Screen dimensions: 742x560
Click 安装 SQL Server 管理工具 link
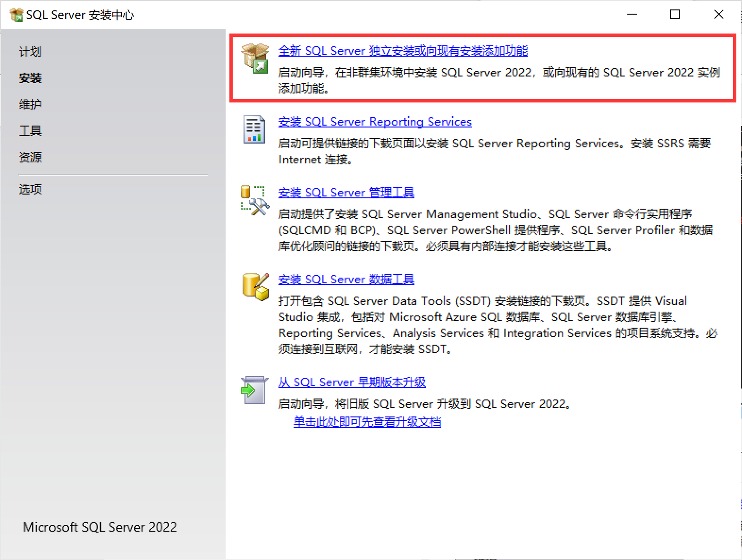(346, 193)
